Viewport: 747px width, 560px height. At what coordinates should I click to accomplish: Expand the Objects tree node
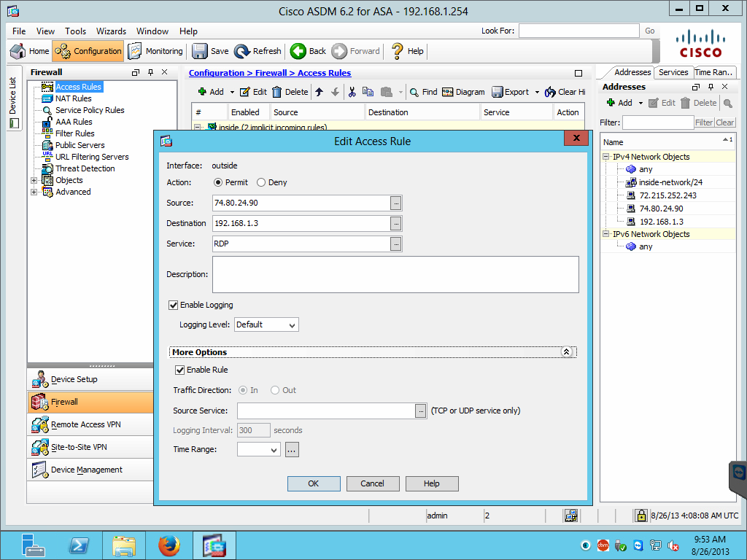pos(34,181)
